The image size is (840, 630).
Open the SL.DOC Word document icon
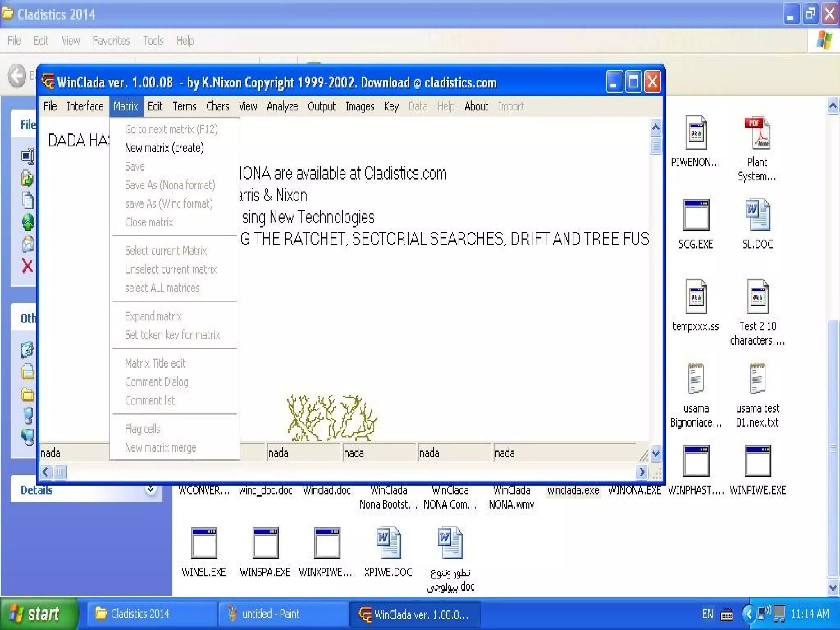[x=757, y=215]
